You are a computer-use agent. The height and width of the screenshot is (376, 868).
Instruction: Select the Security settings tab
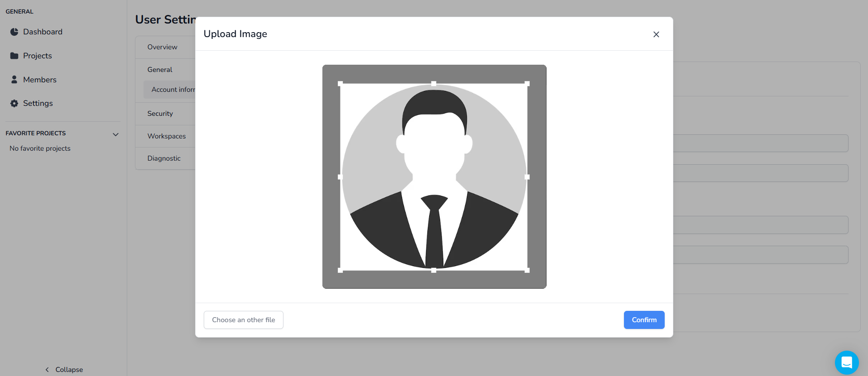coord(160,114)
